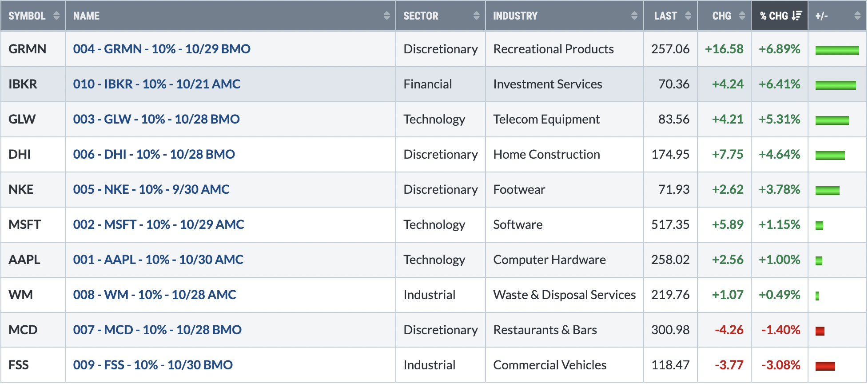Image resolution: width=868 pixels, height=384 pixels.
Task: Click the green GRMN change bar
Action: pos(837,50)
